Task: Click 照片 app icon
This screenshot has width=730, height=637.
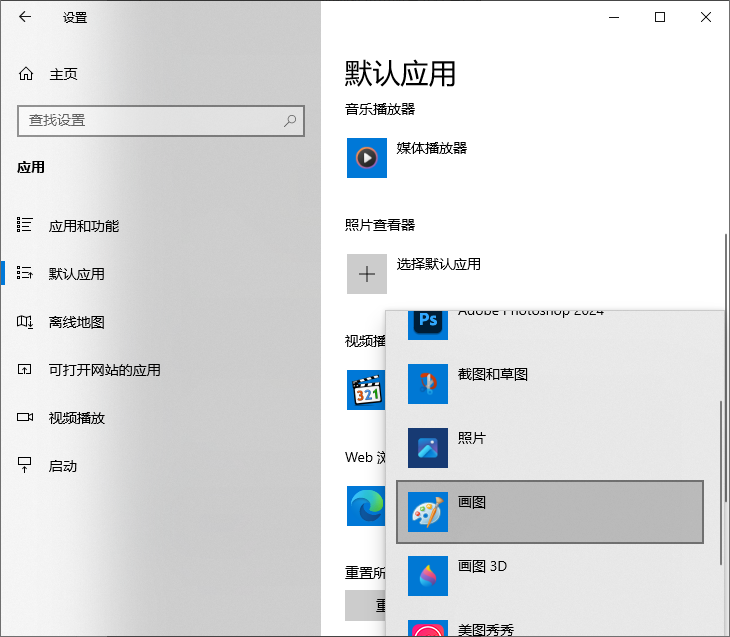Action: 428,448
